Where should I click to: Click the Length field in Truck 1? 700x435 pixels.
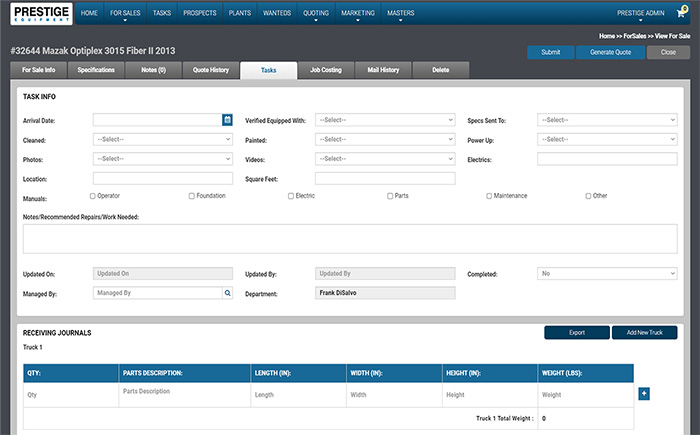[x=298, y=395]
